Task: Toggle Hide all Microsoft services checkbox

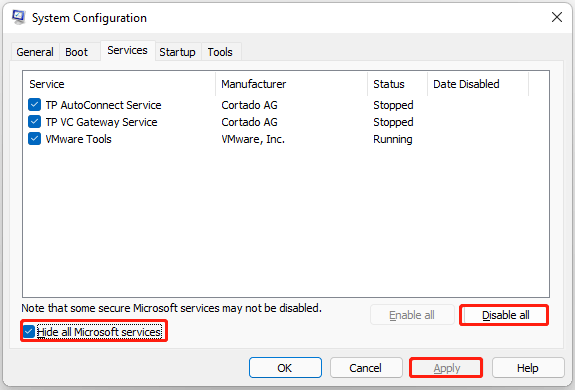Action: tap(29, 332)
